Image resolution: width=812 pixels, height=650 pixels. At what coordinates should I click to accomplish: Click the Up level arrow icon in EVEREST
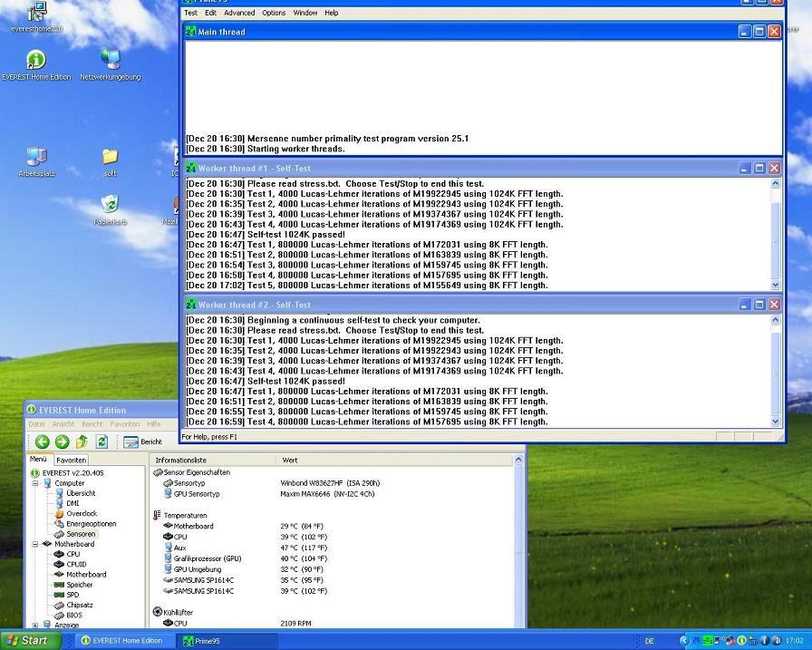(82, 441)
